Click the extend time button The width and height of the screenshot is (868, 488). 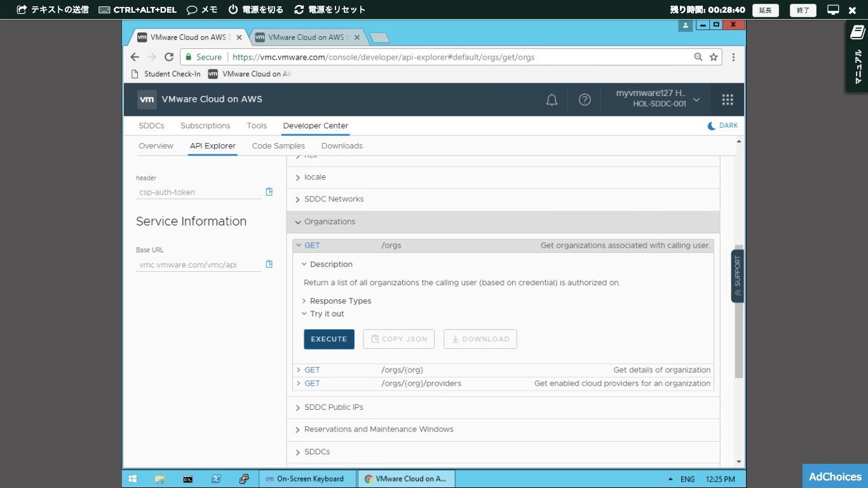(766, 10)
